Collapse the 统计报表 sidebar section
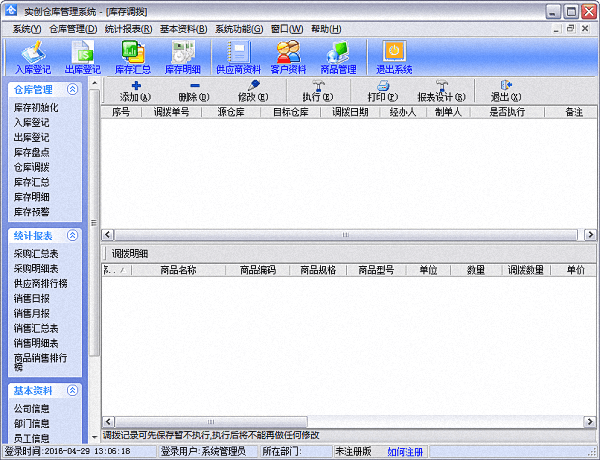 74,235
